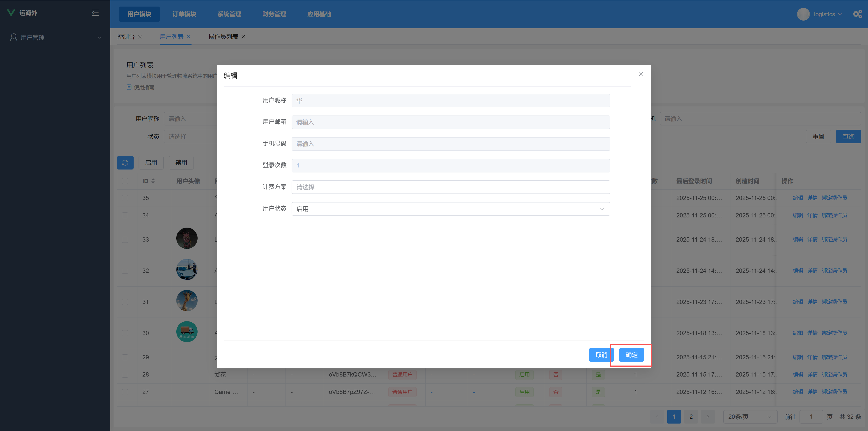
Task: Click the refresh table icon button
Action: pos(125,163)
